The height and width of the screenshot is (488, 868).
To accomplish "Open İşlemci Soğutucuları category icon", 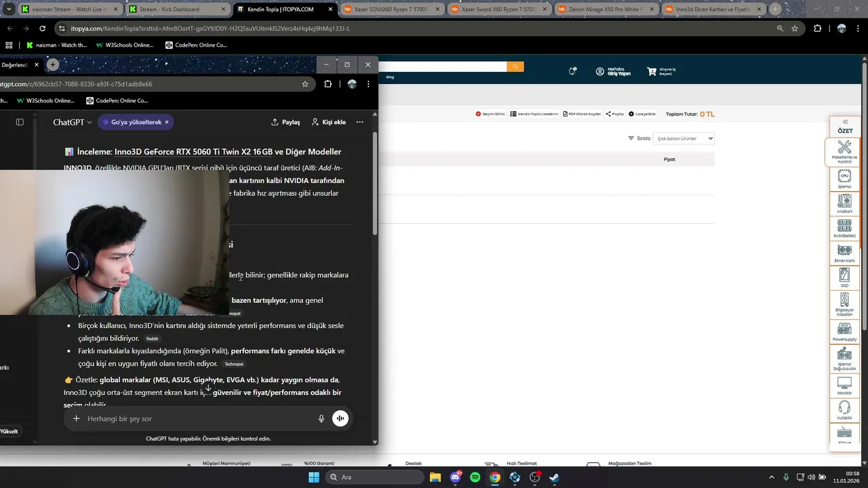I will (844, 359).
